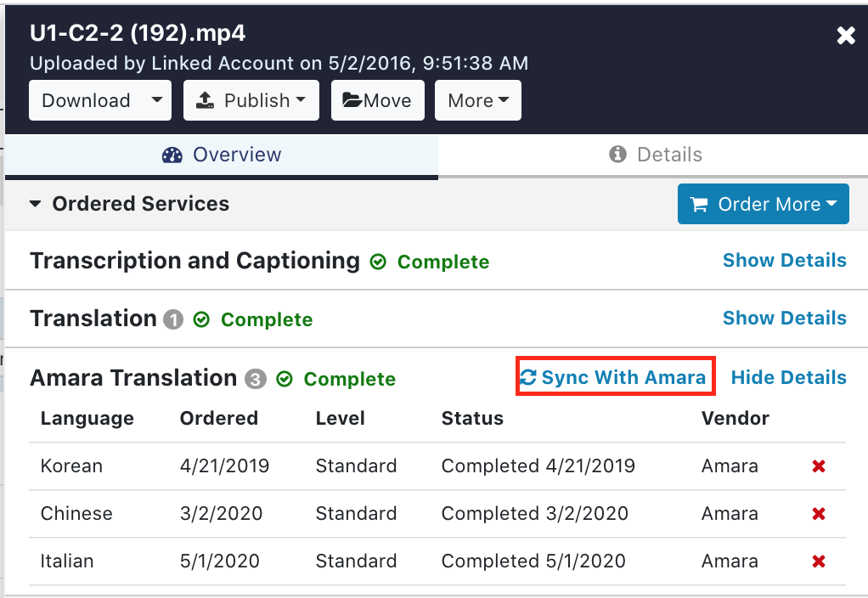Click the Completed 3/2/2020 status
Image resolution: width=868 pixels, height=598 pixels.
click(x=535, y=514)
